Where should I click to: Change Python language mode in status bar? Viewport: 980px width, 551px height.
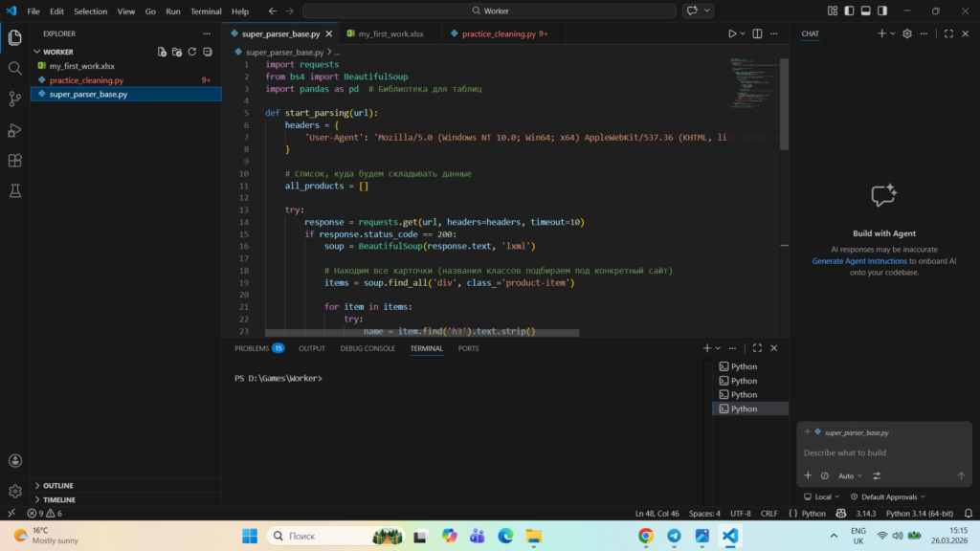(813, 514)
